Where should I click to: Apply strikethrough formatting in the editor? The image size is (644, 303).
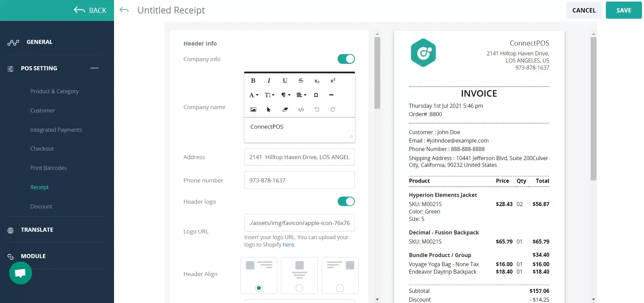301,80
